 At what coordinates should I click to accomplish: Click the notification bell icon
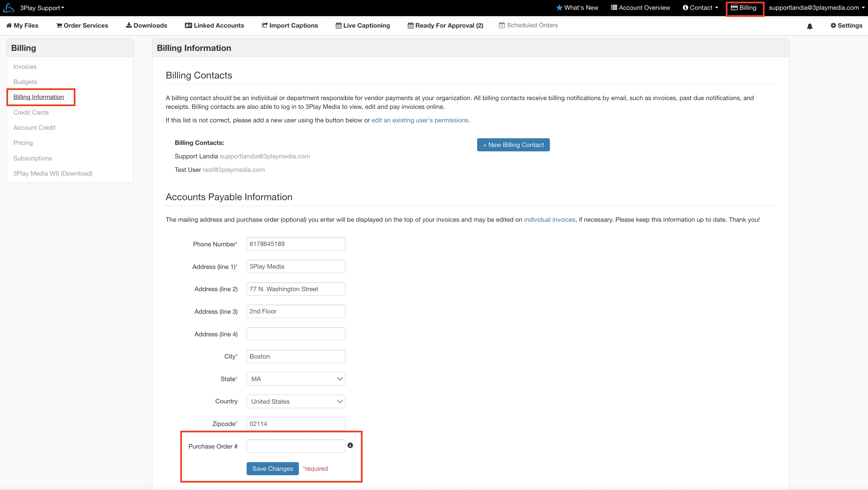810,26
